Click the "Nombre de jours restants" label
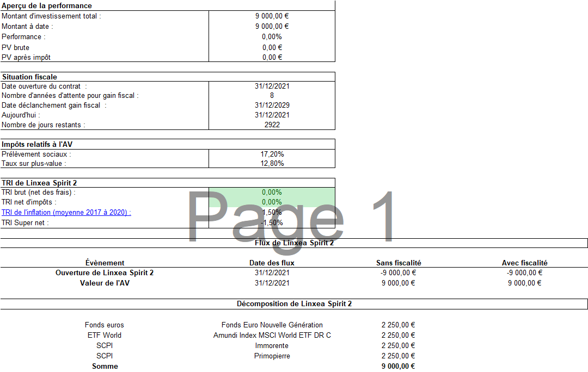 pos(44,125)
